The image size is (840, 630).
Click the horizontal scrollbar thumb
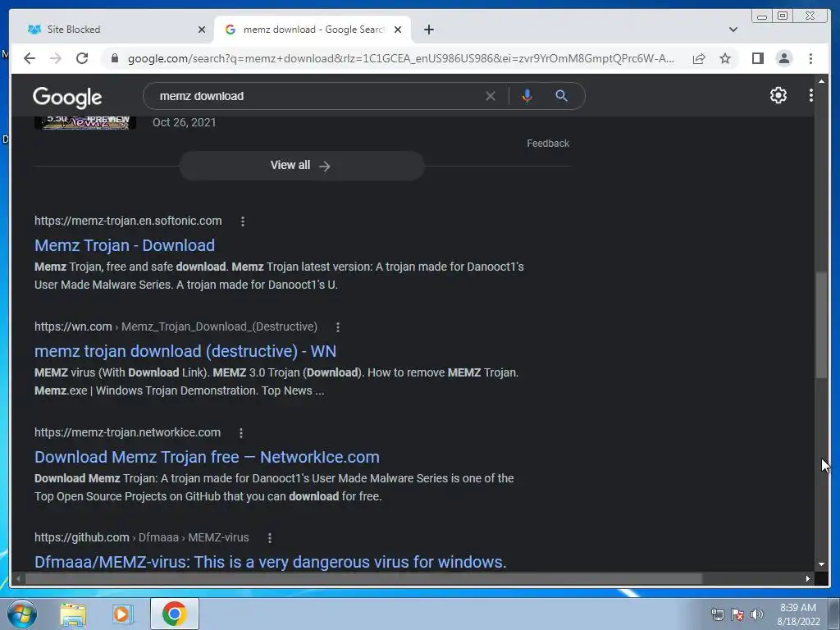point(363,578)
